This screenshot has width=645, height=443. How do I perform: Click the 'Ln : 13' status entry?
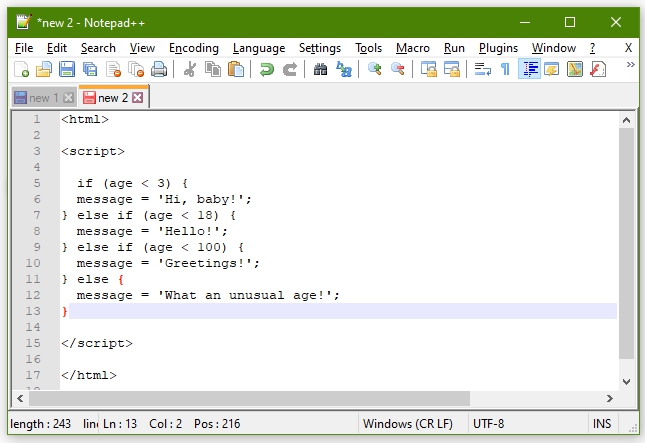click(120, 424)
